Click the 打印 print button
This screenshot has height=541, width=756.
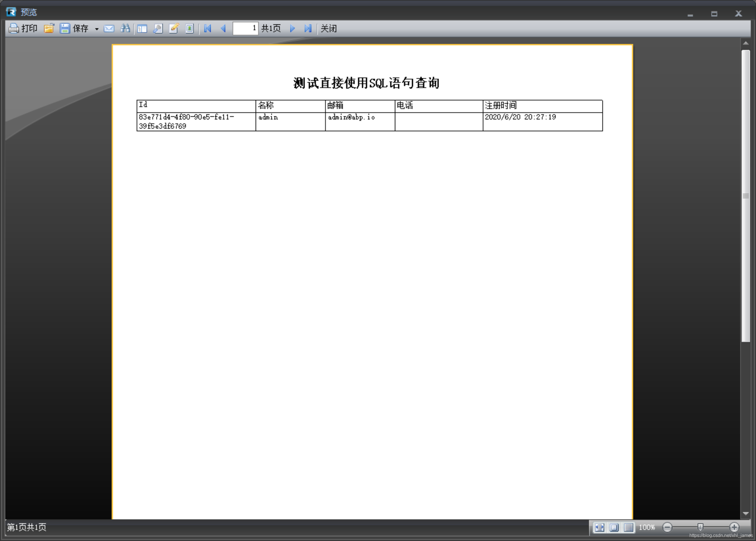[24, 29]
